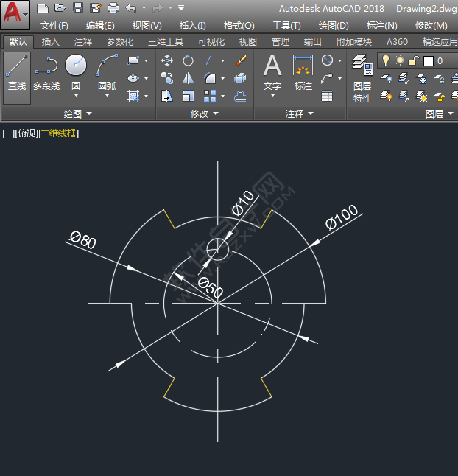Toggle layer 0 freeze sun icon
This screenshot has height=476, width=458.
(400, 60)
